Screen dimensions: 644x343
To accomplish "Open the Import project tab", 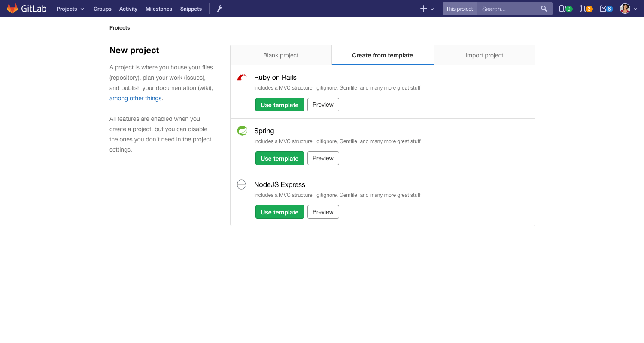I will (484, 55).
